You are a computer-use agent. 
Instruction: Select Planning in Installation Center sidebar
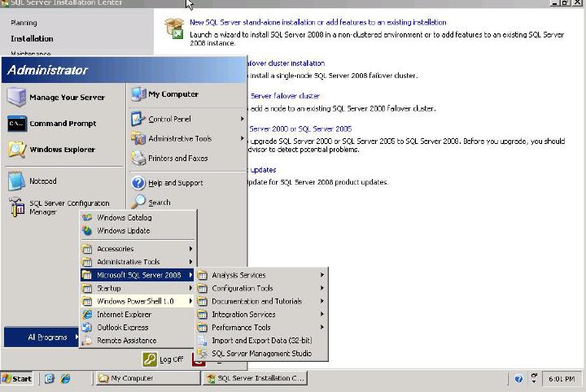(x=24, y=23)
